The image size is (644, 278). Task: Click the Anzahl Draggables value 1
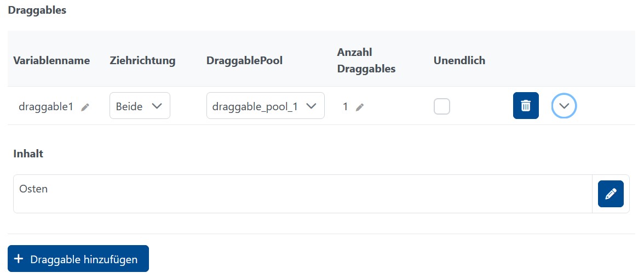[x=345, y=107]
